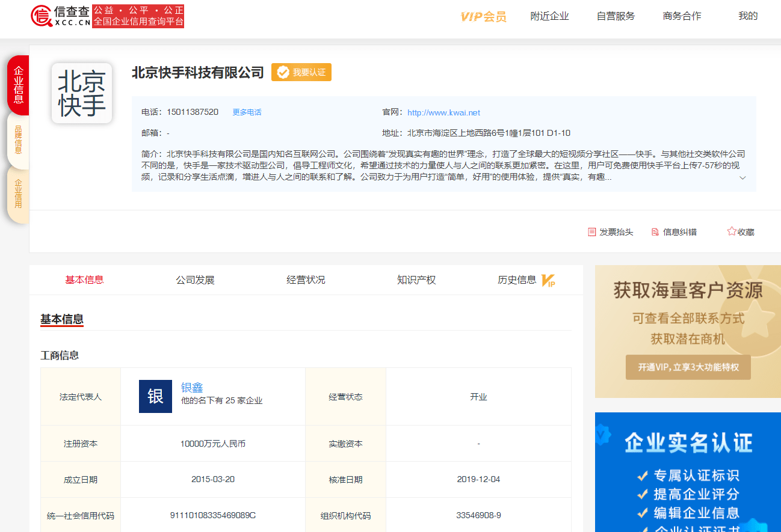781x532 pixels.
Task: Click registered capital value 10000万元人民币
Action: coord(213,444)
